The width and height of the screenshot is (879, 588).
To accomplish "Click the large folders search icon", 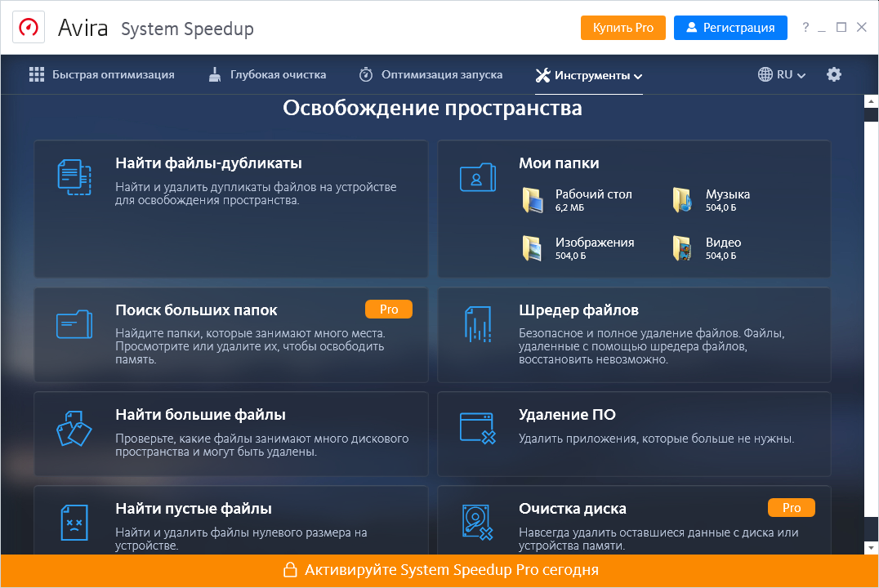I will [x=74, y=324].
